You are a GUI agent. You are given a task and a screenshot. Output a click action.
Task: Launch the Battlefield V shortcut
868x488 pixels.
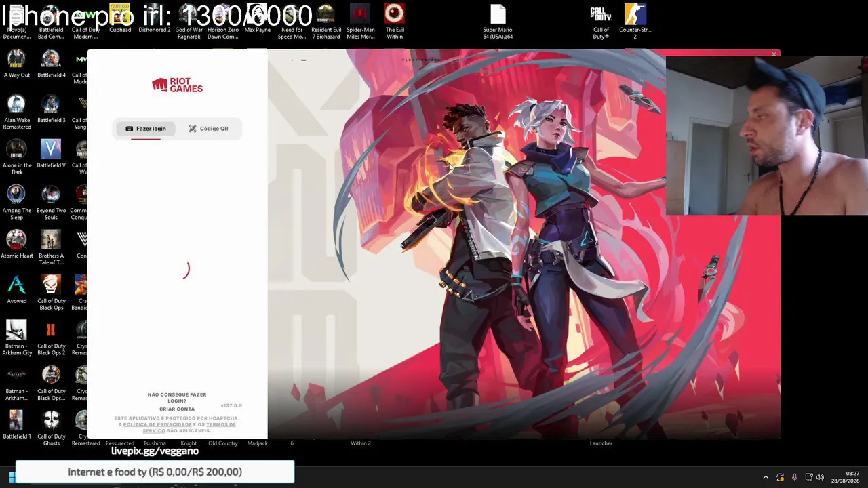(51, 155)
